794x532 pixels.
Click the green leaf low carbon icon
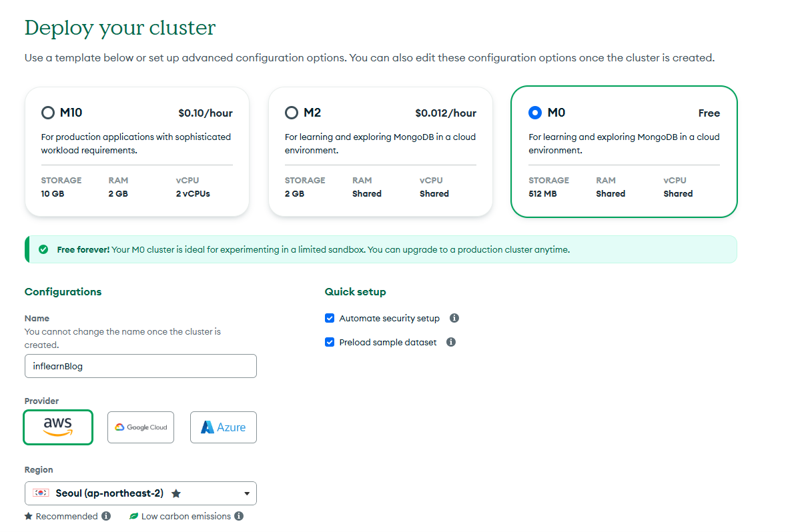click(x=133, y=516)
